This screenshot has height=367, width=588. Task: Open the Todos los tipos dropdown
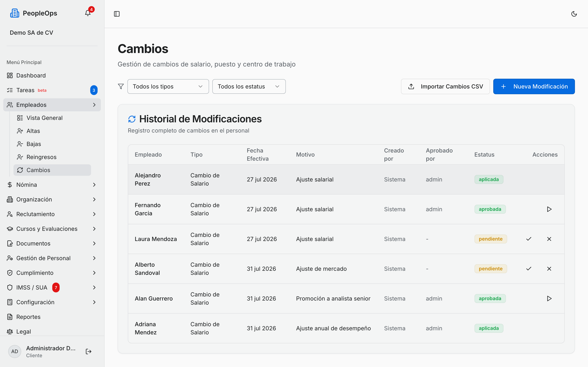(x=168, y=86)
